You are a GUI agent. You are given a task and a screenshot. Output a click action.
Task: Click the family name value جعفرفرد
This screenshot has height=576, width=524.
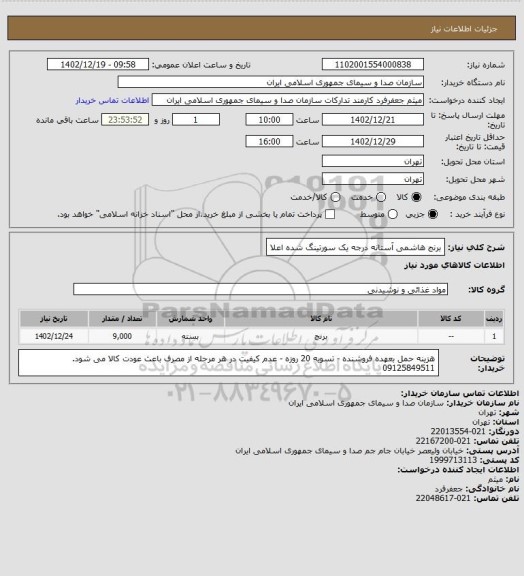pos(448,489)
